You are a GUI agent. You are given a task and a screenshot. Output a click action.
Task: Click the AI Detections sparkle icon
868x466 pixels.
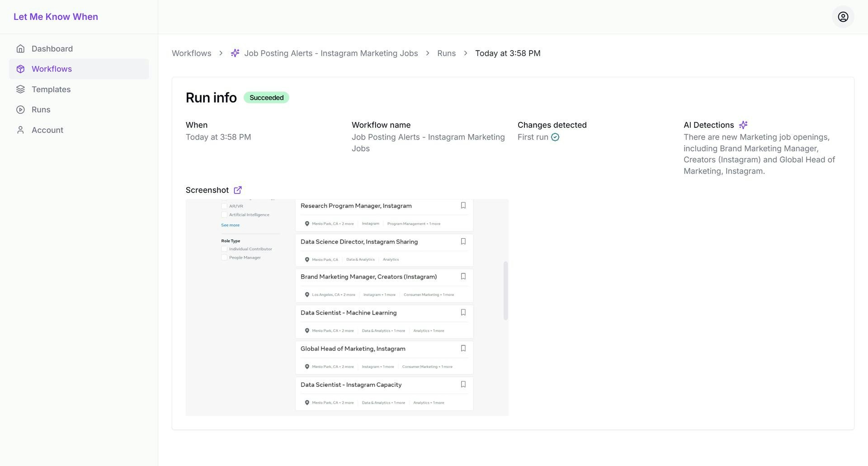743,125
